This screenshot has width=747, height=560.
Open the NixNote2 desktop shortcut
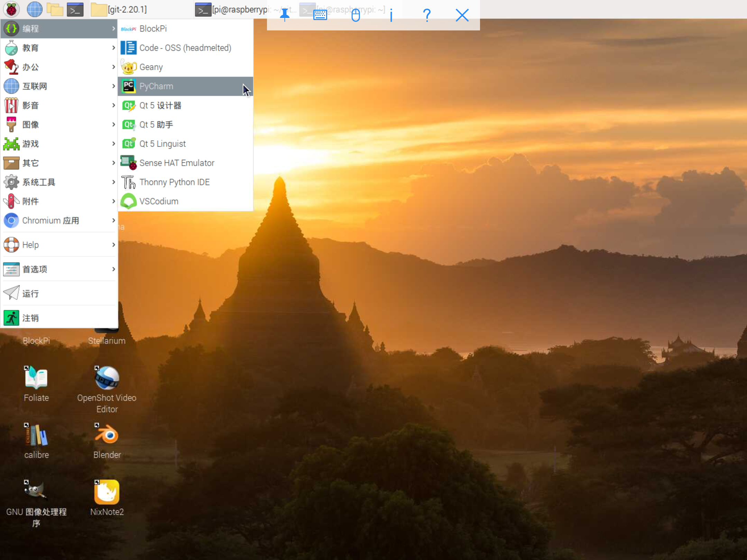(107, 497)
